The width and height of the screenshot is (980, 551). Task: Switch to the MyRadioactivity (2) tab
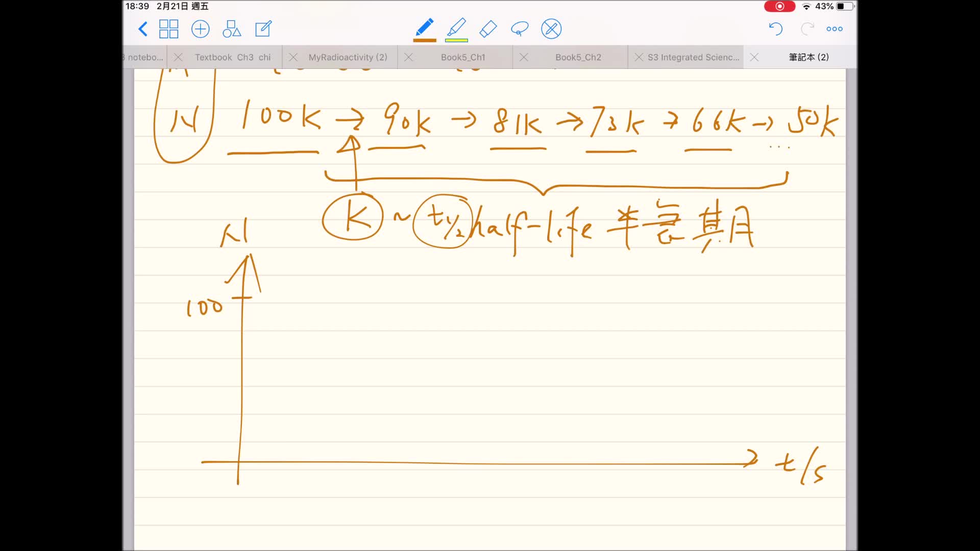click(348, 57)
